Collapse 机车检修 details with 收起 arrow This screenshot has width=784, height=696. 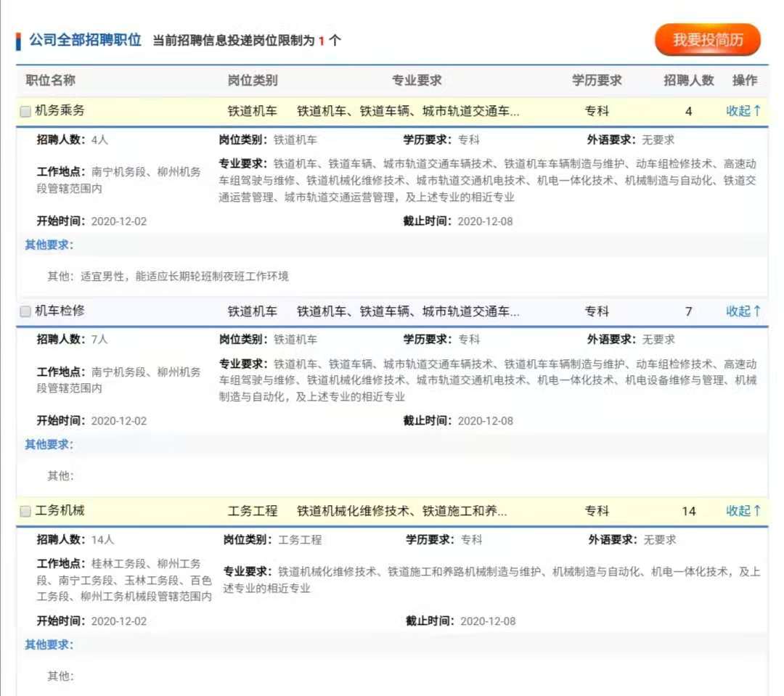tap(743, 311)
